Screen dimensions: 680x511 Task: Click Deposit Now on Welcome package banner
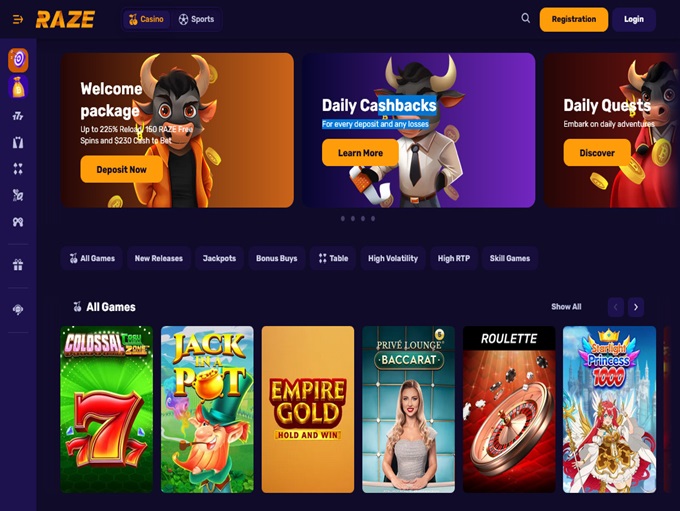tap(121, 170)
